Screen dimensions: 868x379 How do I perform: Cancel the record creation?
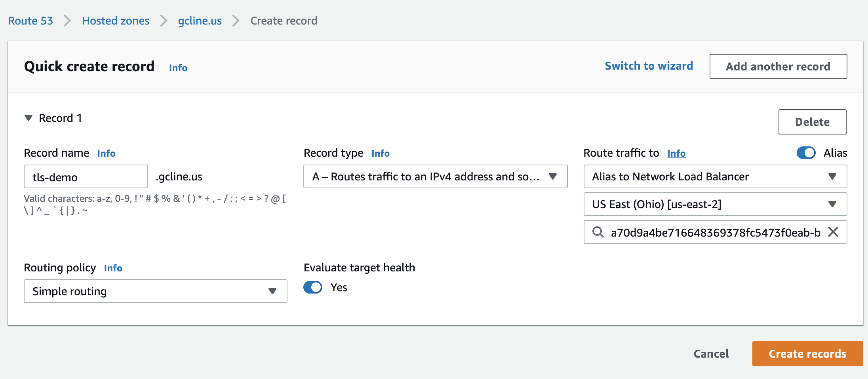pos(711,354)
